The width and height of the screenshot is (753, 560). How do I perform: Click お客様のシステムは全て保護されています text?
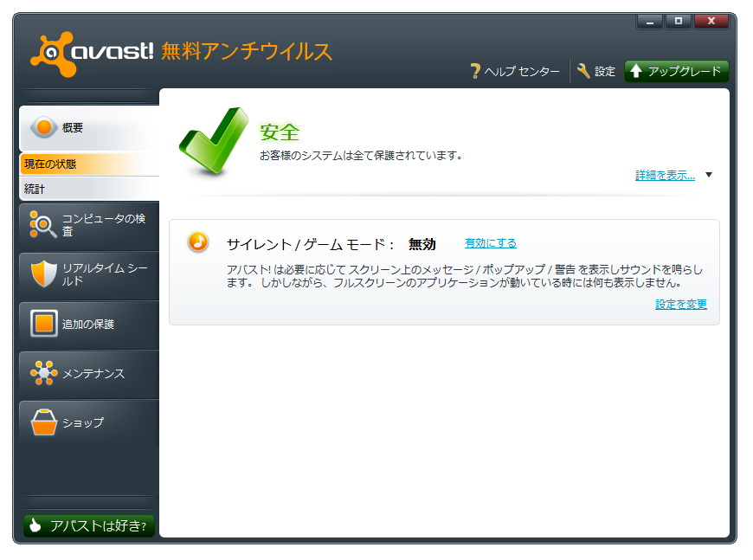[361, 155]
